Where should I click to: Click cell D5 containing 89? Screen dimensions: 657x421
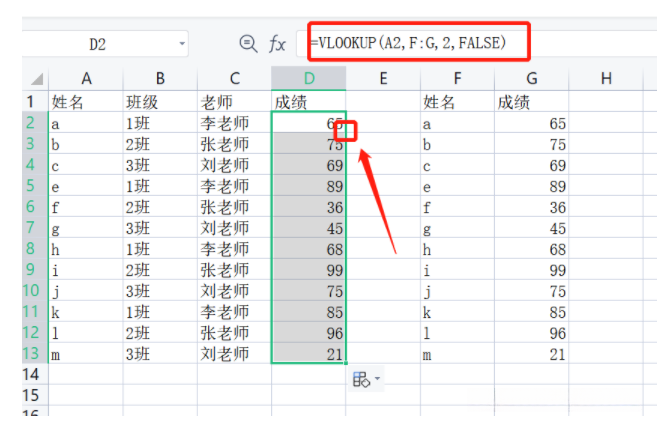point(309,185)
